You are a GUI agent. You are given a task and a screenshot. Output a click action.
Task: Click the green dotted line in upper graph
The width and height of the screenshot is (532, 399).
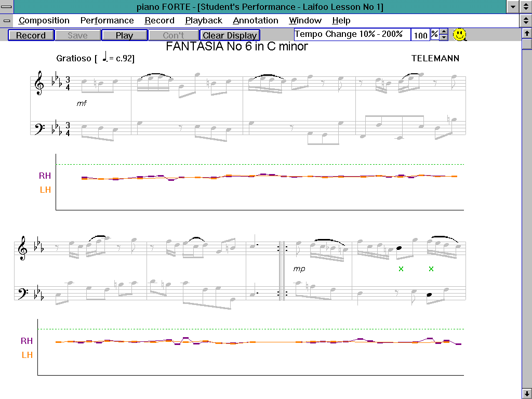tap(260, 164)
